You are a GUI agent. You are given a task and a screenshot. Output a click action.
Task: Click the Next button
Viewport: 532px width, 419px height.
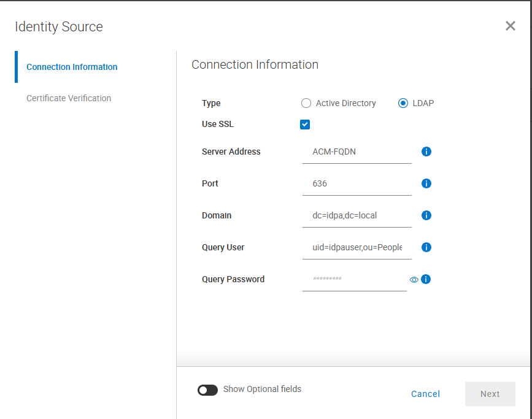(x=490, y=394)
